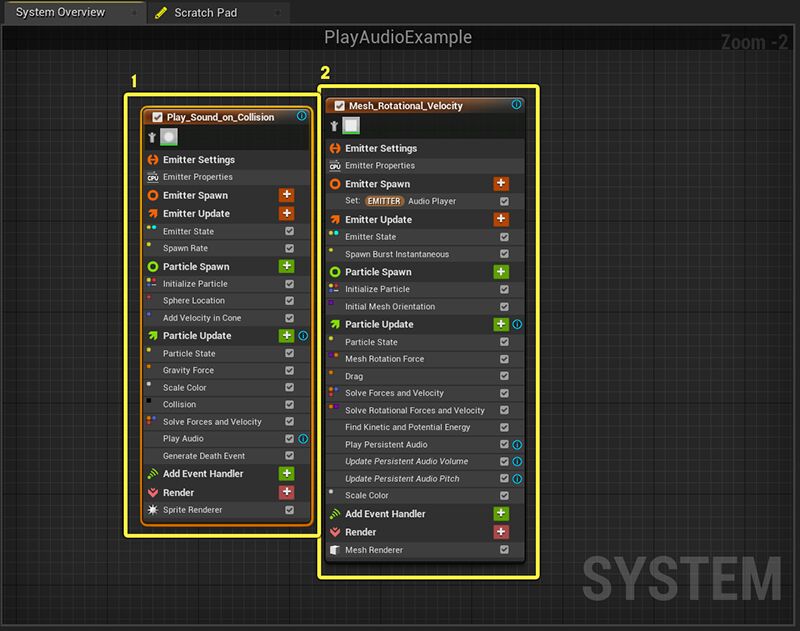800x631 pixels.
Task: Click the Mesh Renderer icon in Mesh_Rotational_Velocity
Action: (335, 549)
